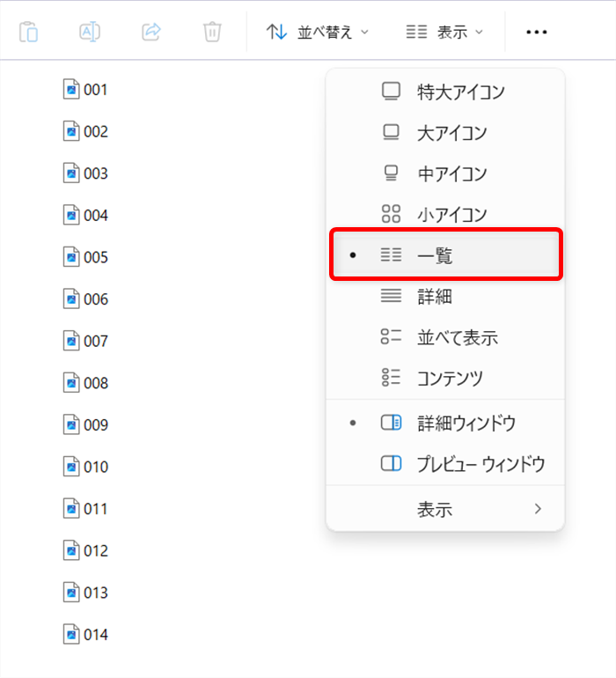616x678 pixels.
Task: Click the Paste clipboard icon in toolbar
Action: click(28, 32)
